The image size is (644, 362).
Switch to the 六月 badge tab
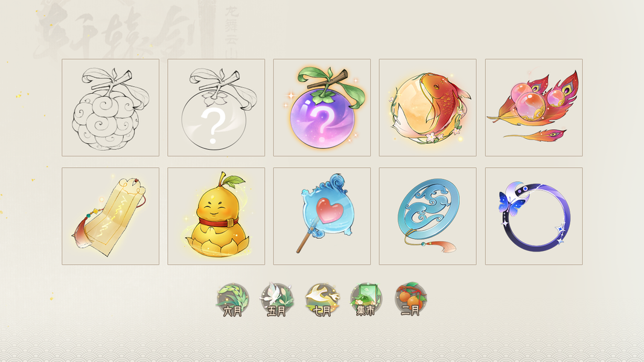tap(233, 300)
